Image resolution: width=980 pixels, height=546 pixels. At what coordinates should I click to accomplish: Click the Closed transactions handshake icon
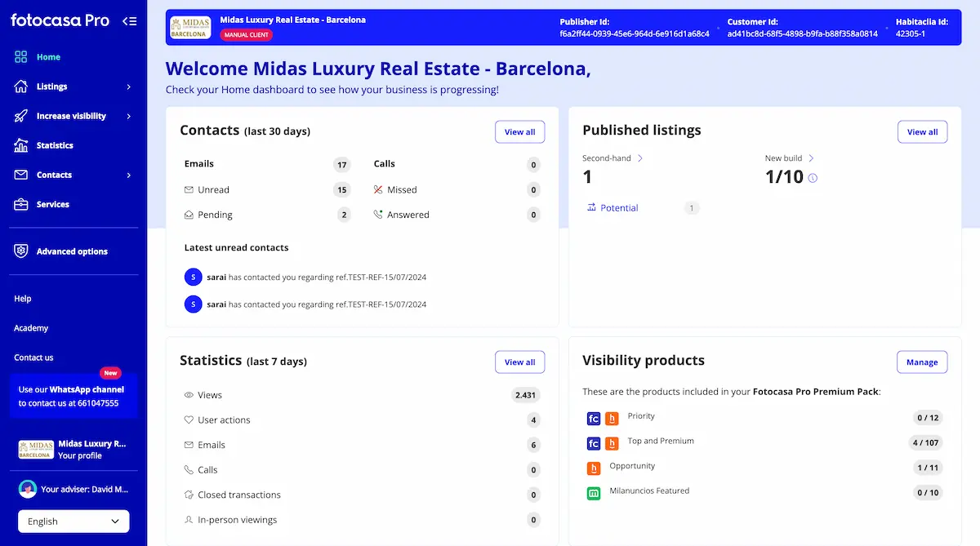tap(189, 495)
